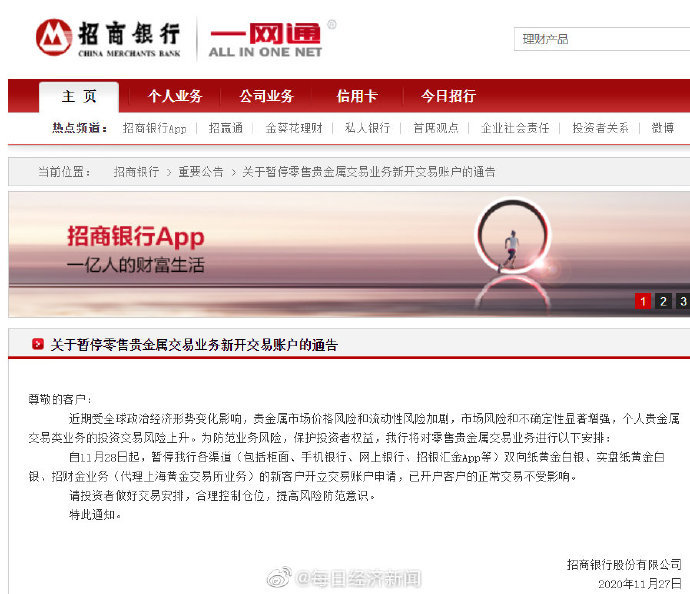Screen dimensions: 690x594
Task: Click the greeting text 尊敬的客户
Action: coord(60,400)
